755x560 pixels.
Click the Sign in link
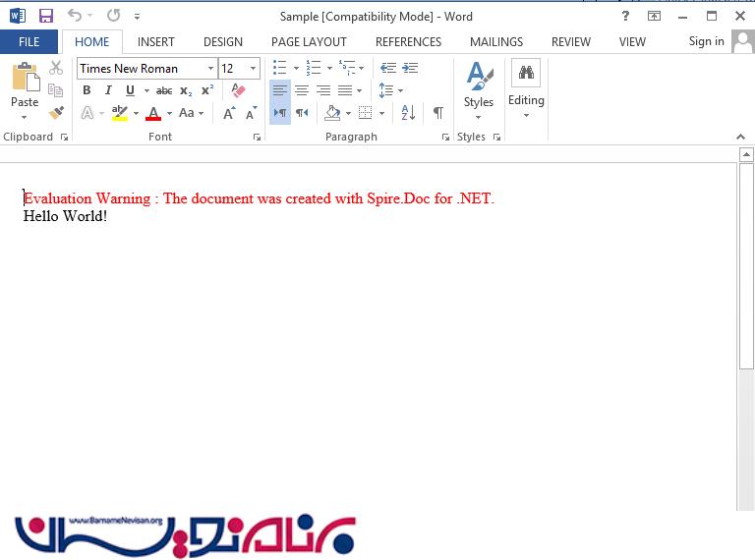click(x=706, y=41)
